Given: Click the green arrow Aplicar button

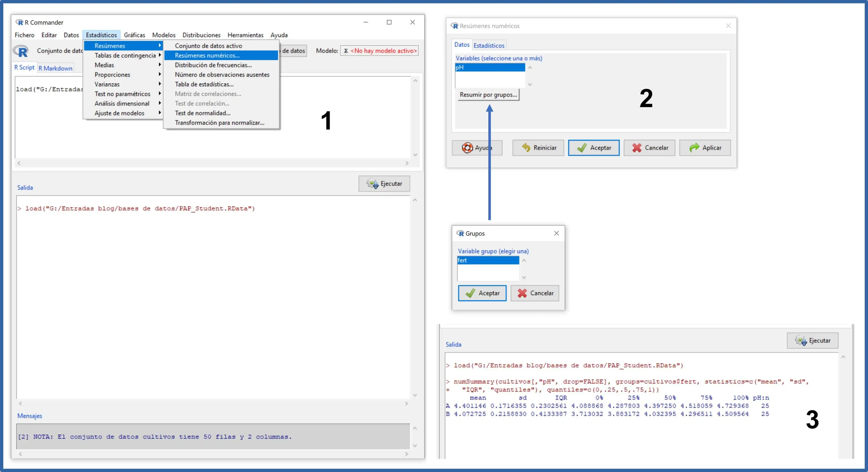Looking at the screenshot, I should (x=705, y=148).
